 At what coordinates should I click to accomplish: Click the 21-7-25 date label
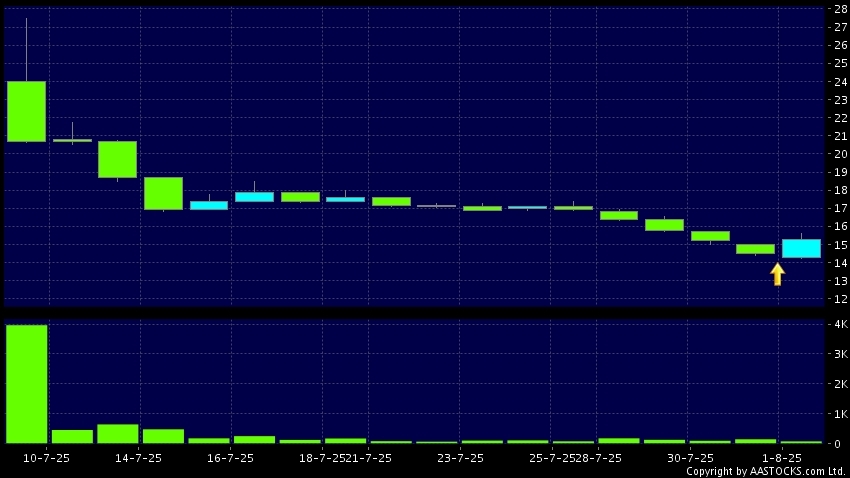pyautogui.click(x=369, y=458)
